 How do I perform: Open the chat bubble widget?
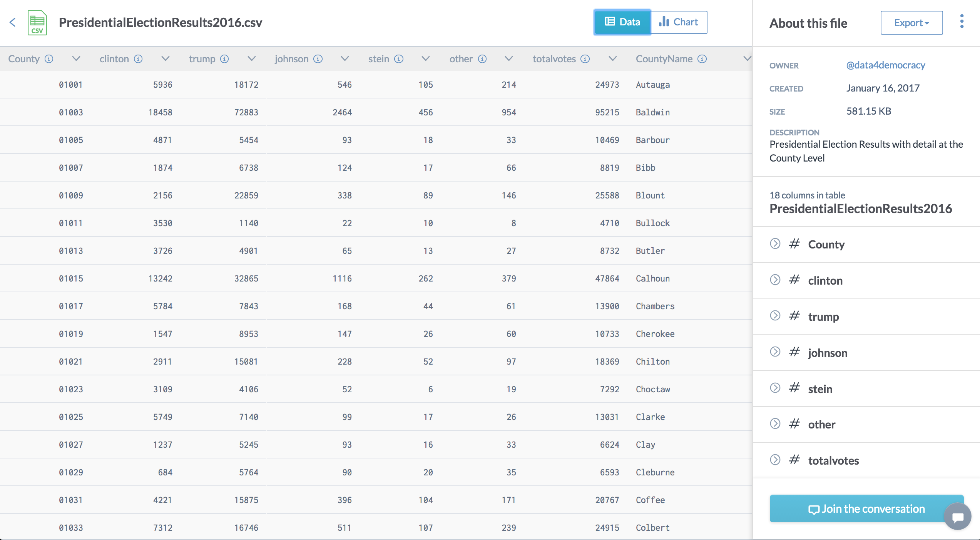coord(958,517)
